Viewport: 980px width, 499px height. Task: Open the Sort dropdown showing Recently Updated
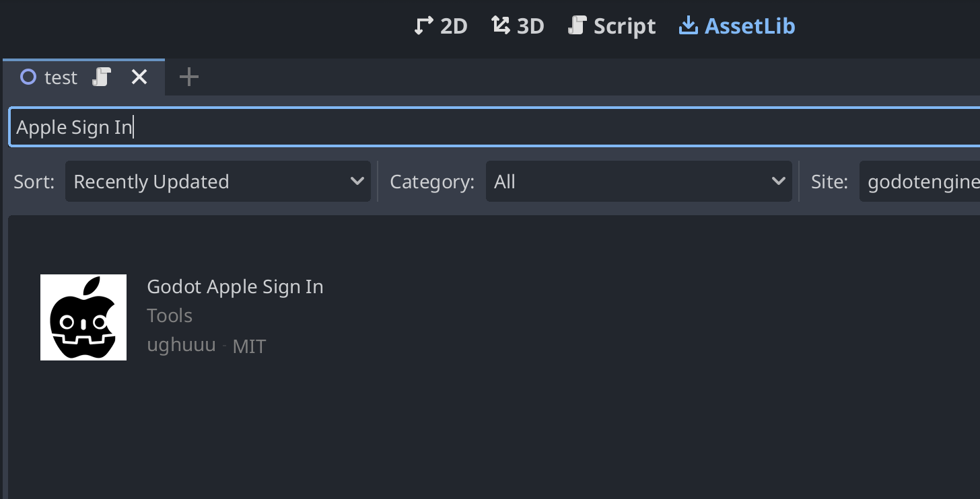tap(217, 182)
